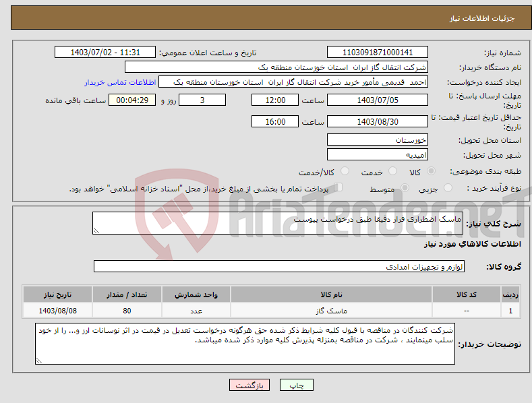Click the توضیحات خریدار text area

[245, 344]
